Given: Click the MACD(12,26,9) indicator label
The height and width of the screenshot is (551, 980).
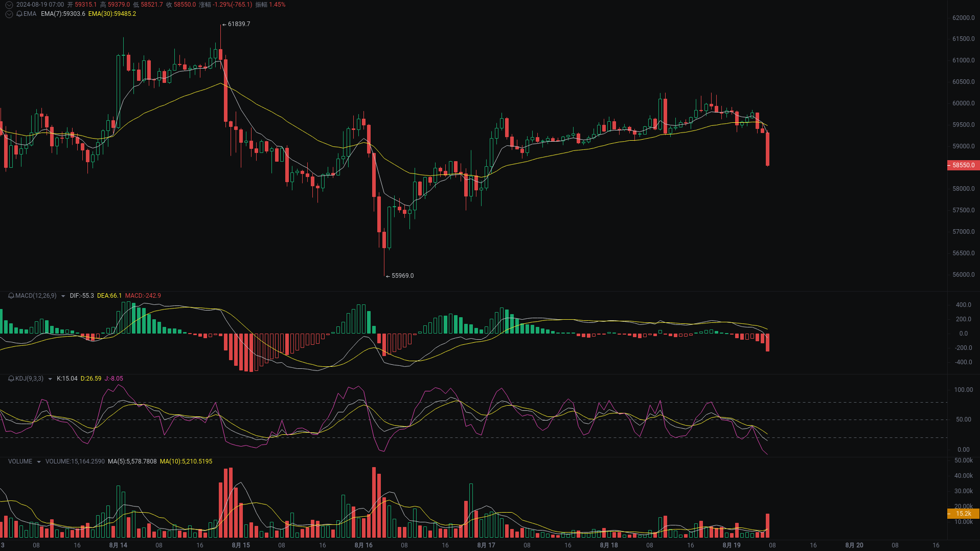Looking at the screenshot, I should point(36,296).
